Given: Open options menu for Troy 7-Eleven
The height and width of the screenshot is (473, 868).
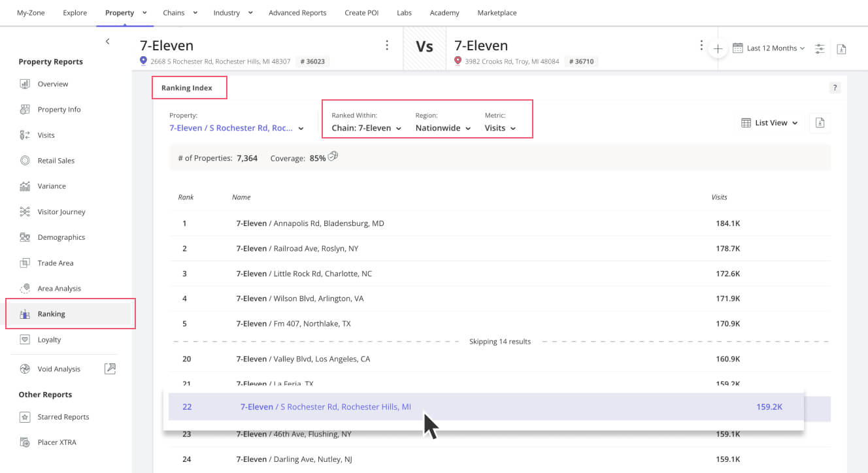Looking at the screenshot, I should (x=701, y=45).
